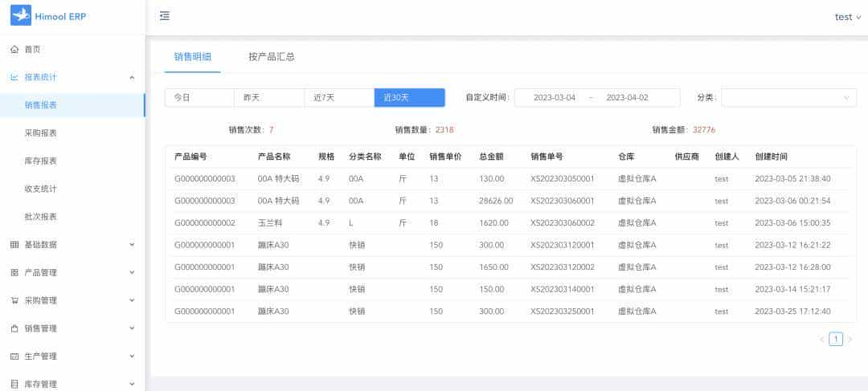Screen dimensions: 868x391
Task: Click the 28626.00 total amount cell
Action: (x=496, y=201)
